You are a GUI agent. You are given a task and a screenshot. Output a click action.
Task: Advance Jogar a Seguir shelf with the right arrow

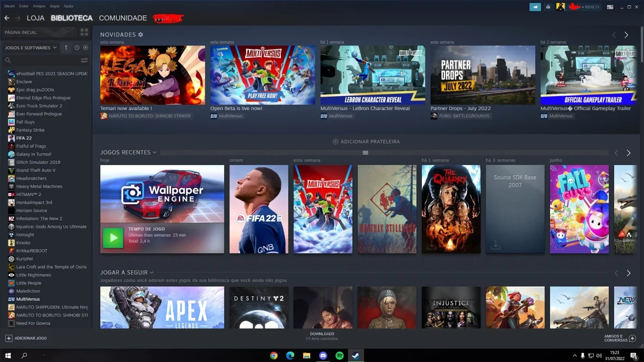click(628, 273)
